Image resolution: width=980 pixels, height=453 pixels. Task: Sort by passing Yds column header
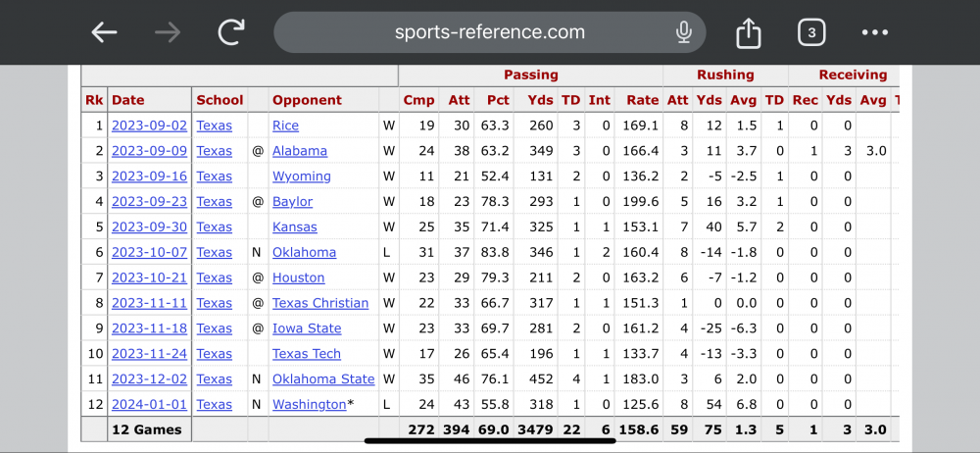click(x=540, y=100)
